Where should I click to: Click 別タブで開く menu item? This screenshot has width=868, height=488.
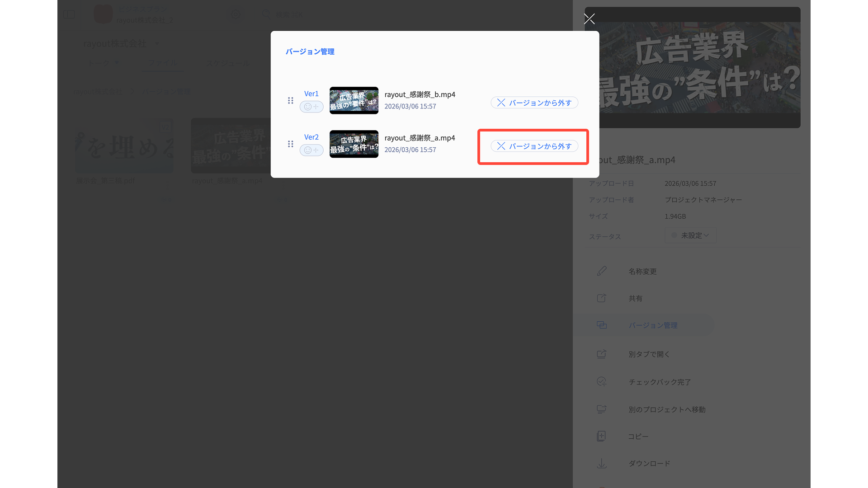649,354
